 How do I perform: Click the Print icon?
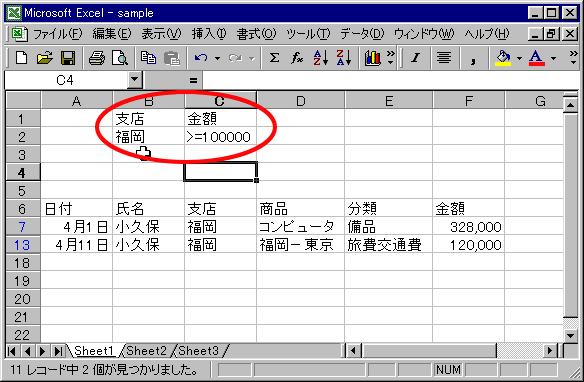click(97, 58)
